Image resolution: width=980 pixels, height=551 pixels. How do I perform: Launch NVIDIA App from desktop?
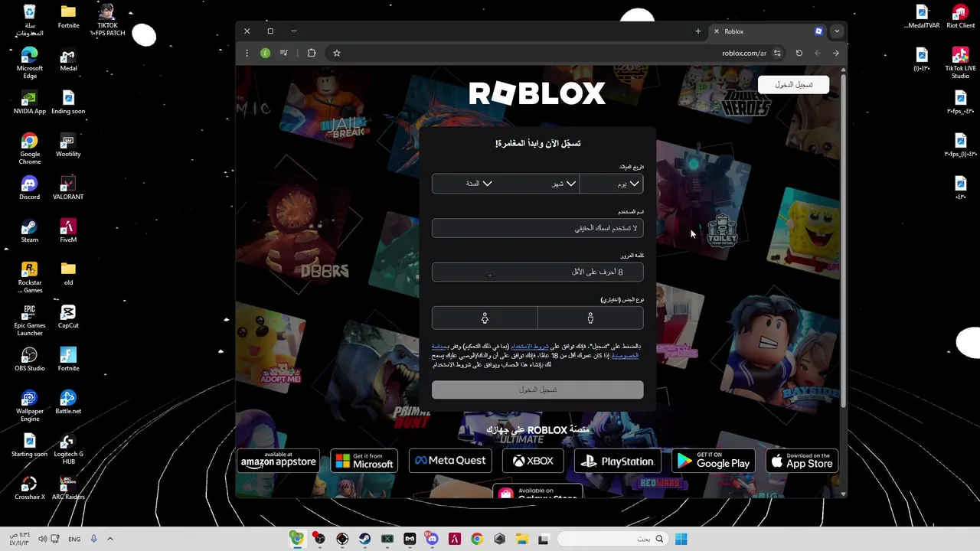[29, 103]
